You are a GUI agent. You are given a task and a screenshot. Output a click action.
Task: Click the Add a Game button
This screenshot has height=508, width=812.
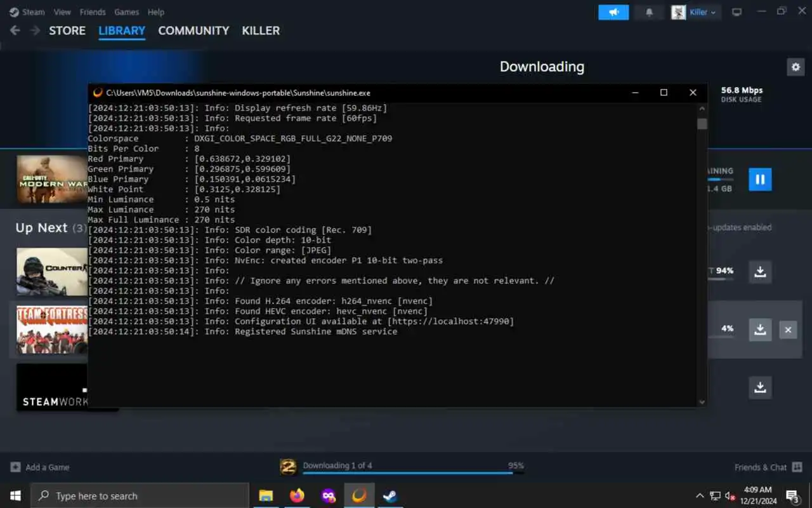(x=40, y=467)
